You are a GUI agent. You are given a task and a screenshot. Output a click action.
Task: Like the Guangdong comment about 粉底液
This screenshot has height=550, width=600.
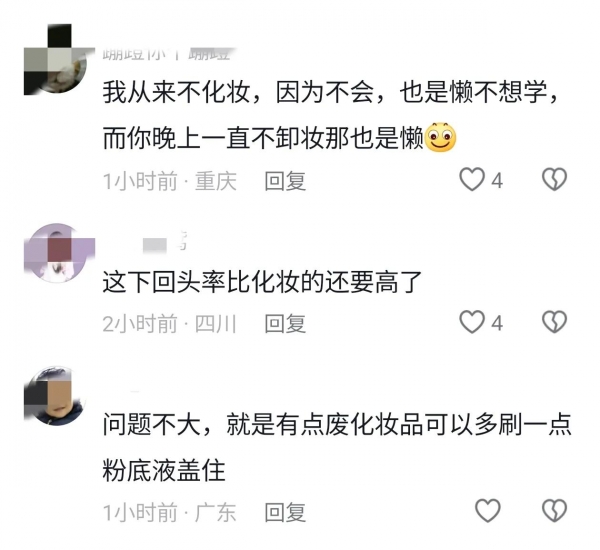[x=488, y=511]
